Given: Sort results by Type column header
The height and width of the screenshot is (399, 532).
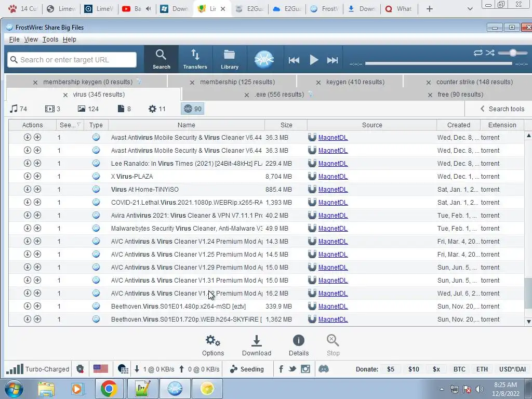Looking at the screenshot, I should [96, 125].
